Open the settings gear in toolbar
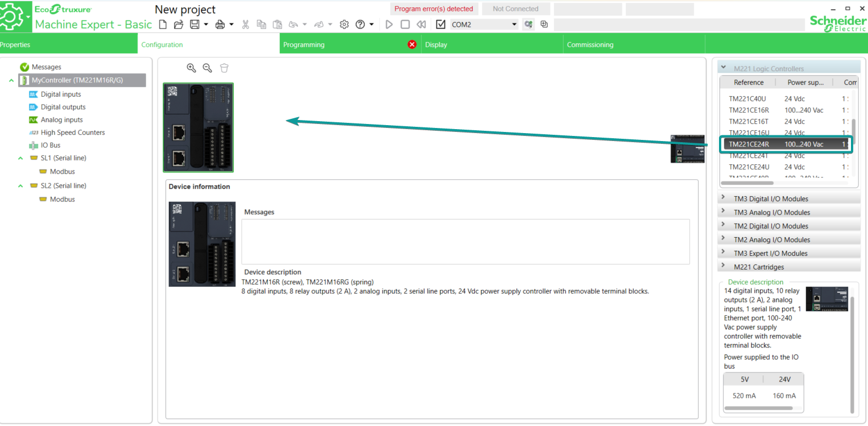 [344, 24]
